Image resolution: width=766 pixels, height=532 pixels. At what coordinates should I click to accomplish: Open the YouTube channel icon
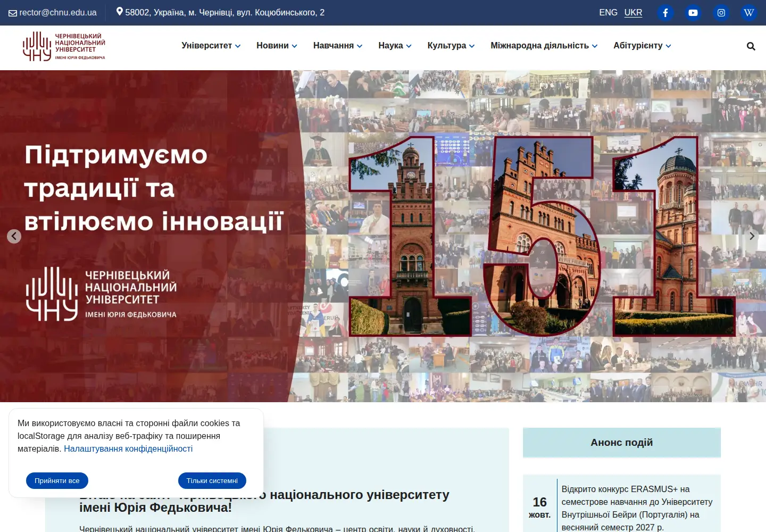click(x=693, y=13)
